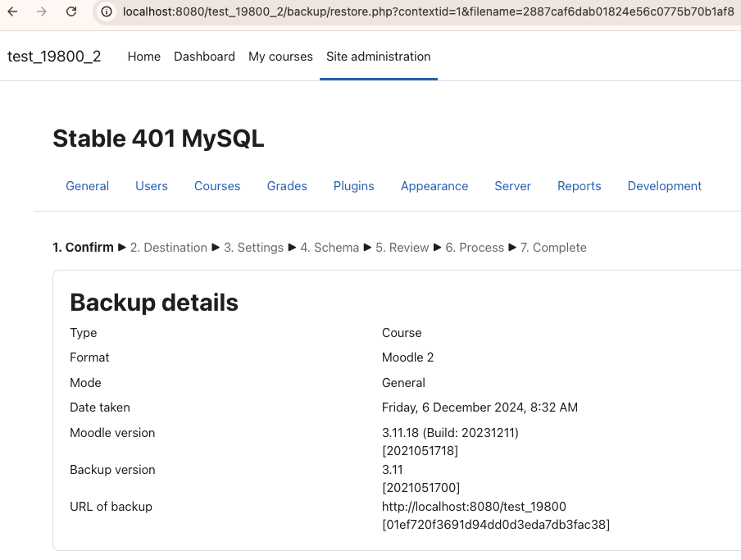
Task: Click the Moodle version row label
Action: (112, 433)
